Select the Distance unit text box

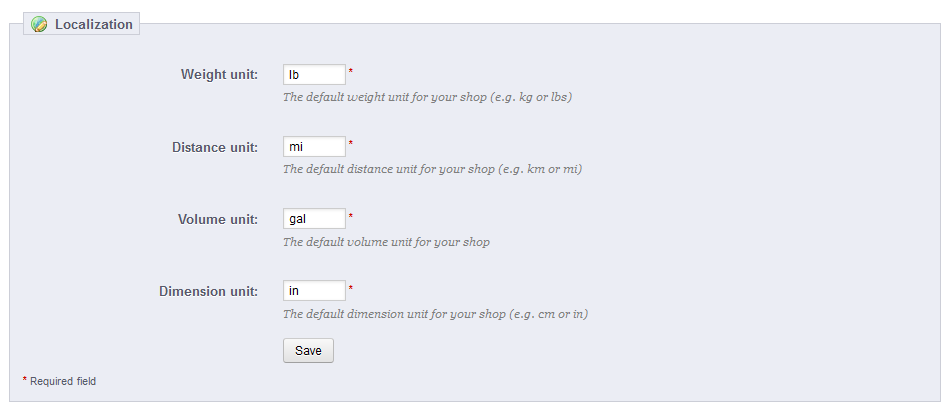click(x=314, y=147)
